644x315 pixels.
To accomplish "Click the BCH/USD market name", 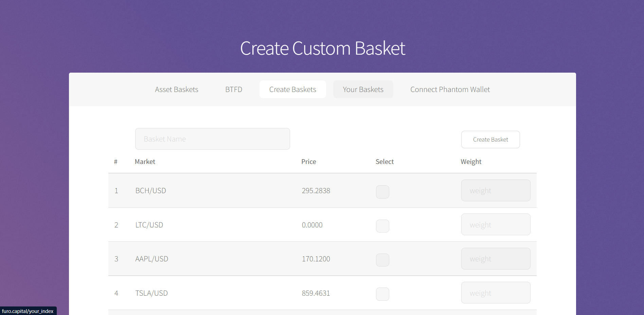I will (x=151, y=191).
